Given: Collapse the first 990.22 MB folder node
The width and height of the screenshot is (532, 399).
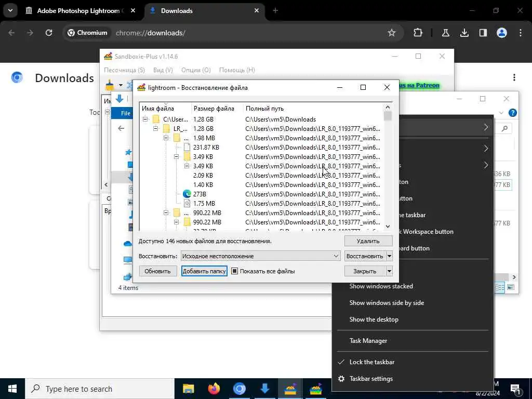Looking at the screenshot, I should (166, 212).
